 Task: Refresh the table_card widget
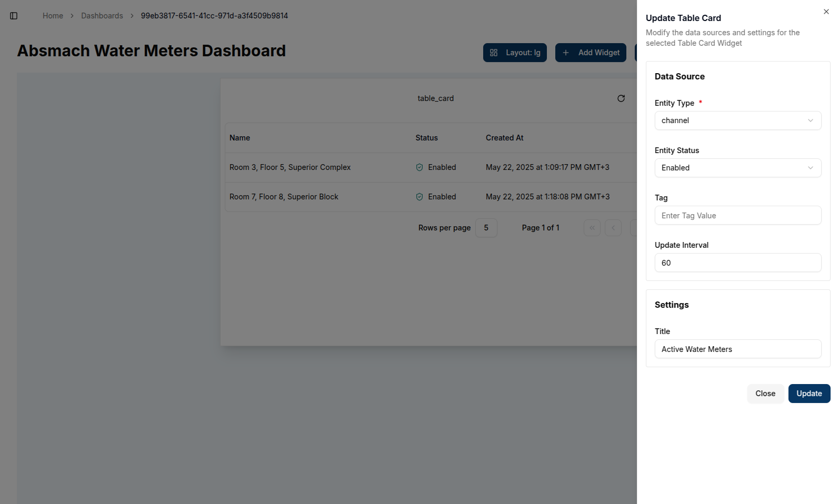coord(621,98)
